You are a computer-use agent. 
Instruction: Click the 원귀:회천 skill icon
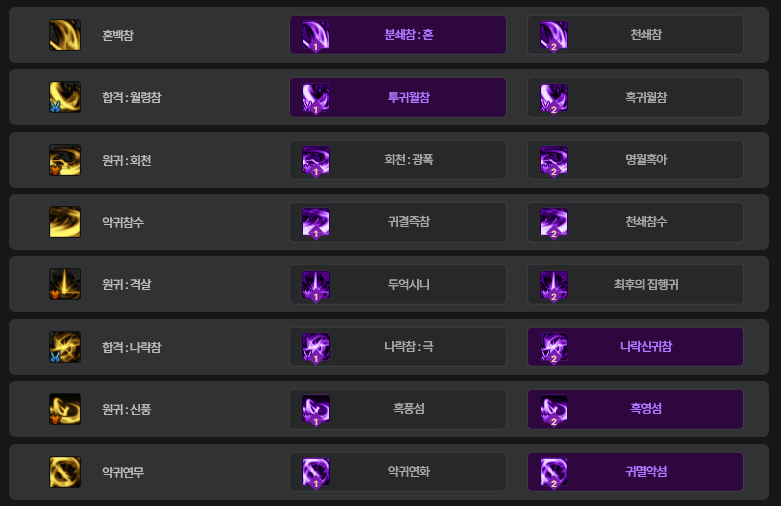pyautogui.click(x=65, y=160)
